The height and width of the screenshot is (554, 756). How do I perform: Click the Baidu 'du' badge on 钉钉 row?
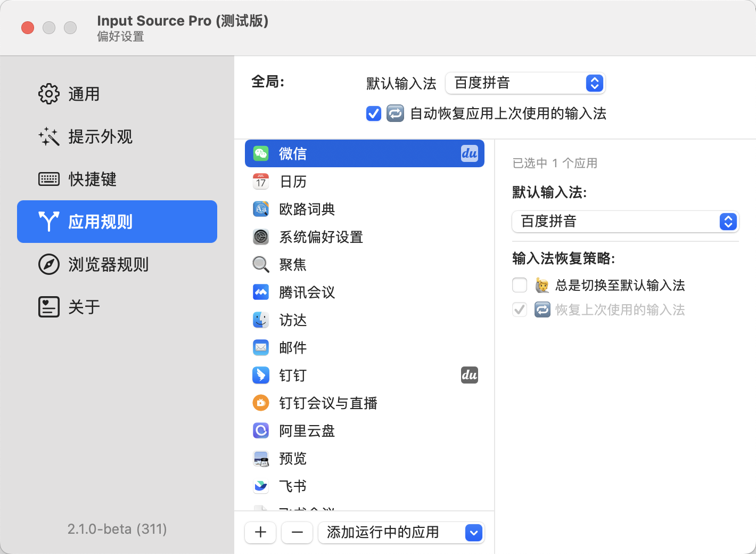coord(469,376)
